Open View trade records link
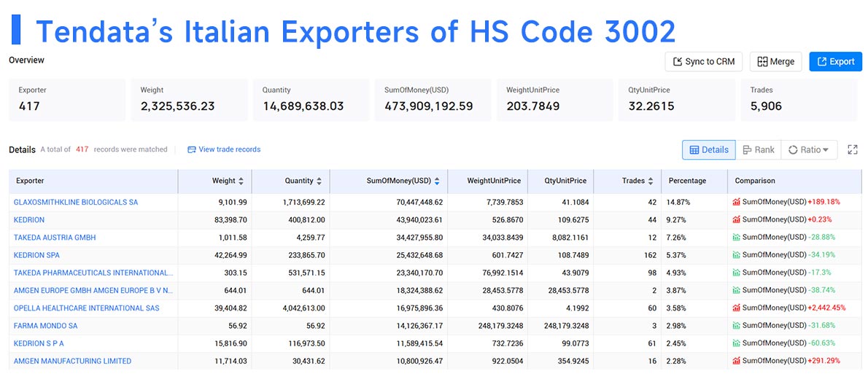This screenshot has width=868, height=379. (x=229, y=149)
